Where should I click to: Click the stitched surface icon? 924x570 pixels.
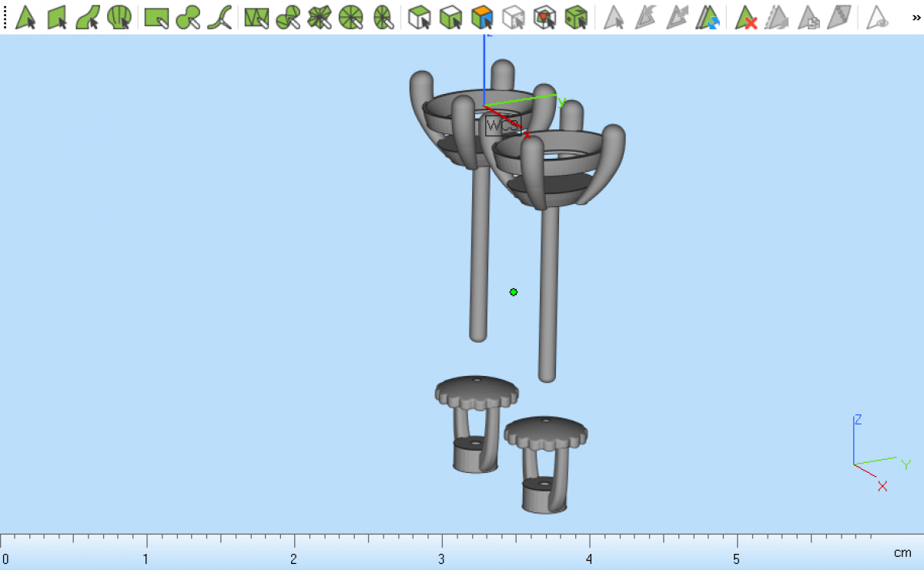(x=838, y=17)
